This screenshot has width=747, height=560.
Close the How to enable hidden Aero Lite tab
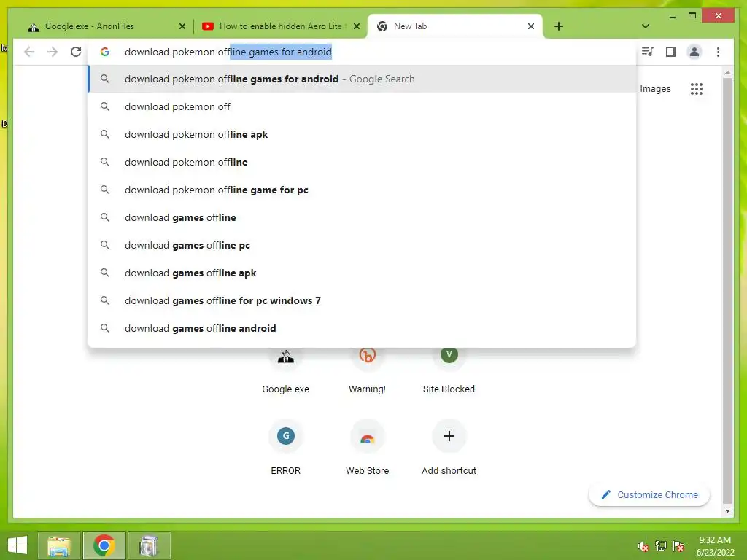[x=356, y=26]
